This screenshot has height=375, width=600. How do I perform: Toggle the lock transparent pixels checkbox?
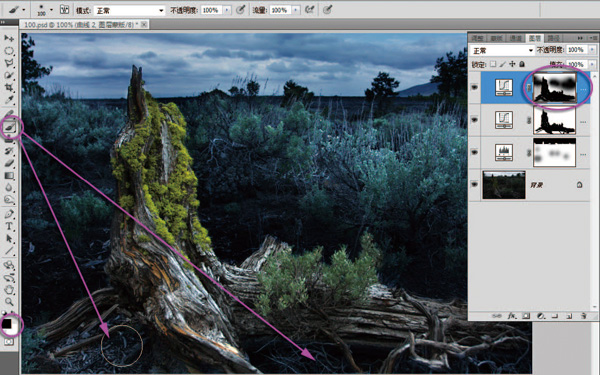pyautogui.click(x=493, y=64)
